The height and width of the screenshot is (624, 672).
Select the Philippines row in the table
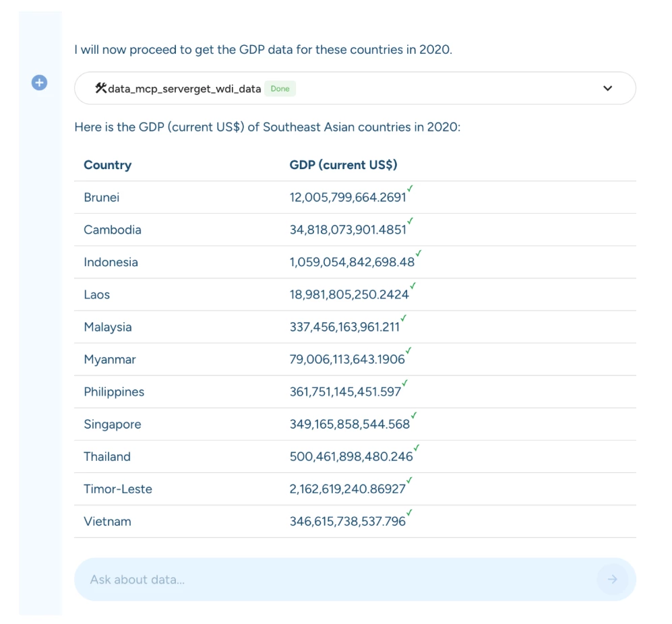(114, 392)
